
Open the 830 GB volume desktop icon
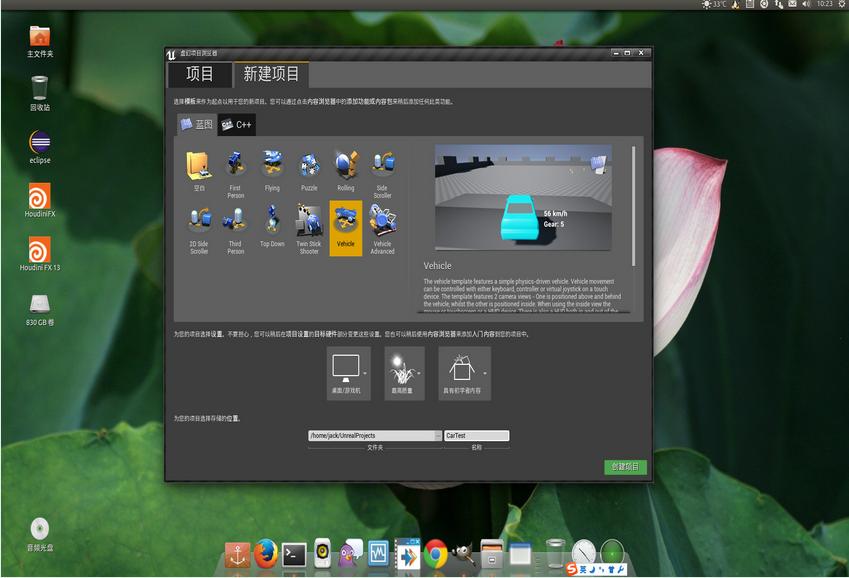pos(40,309)
